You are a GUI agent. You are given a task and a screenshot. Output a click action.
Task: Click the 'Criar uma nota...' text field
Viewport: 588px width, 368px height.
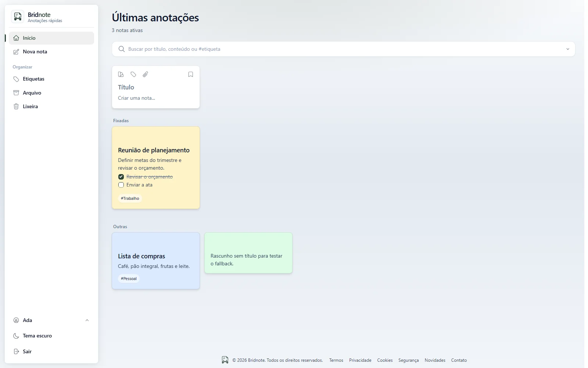[x=155, y=98]
